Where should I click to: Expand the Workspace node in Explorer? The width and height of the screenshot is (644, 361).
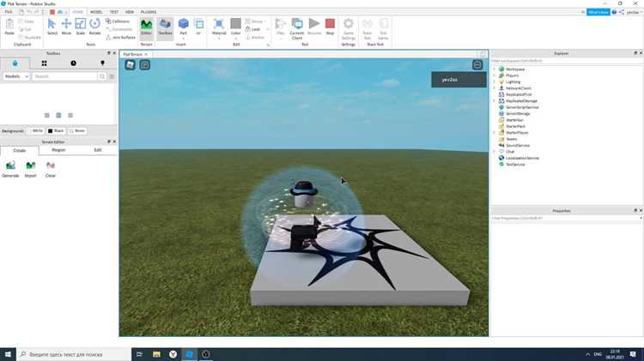tap(494, 69)
